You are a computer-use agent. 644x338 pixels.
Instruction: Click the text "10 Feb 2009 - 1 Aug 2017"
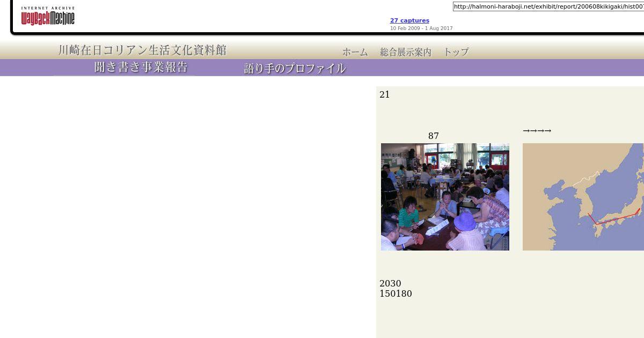[x=421, y=28]
